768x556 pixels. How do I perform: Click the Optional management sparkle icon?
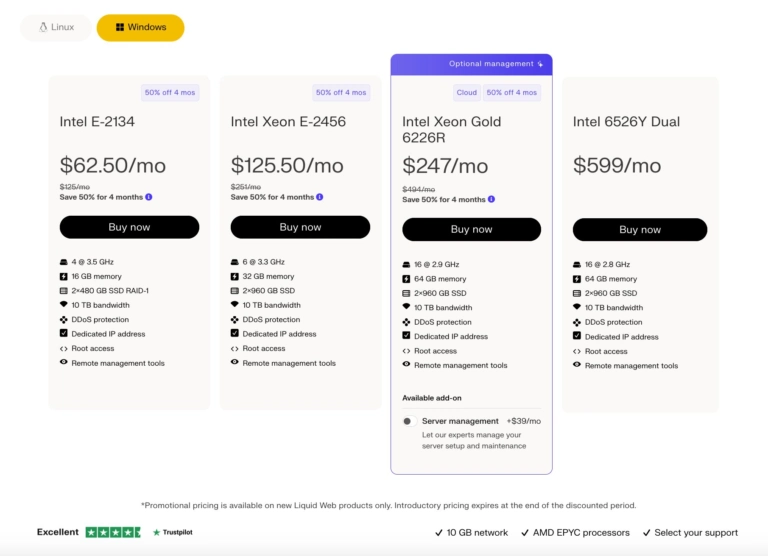tap(540, 64)
